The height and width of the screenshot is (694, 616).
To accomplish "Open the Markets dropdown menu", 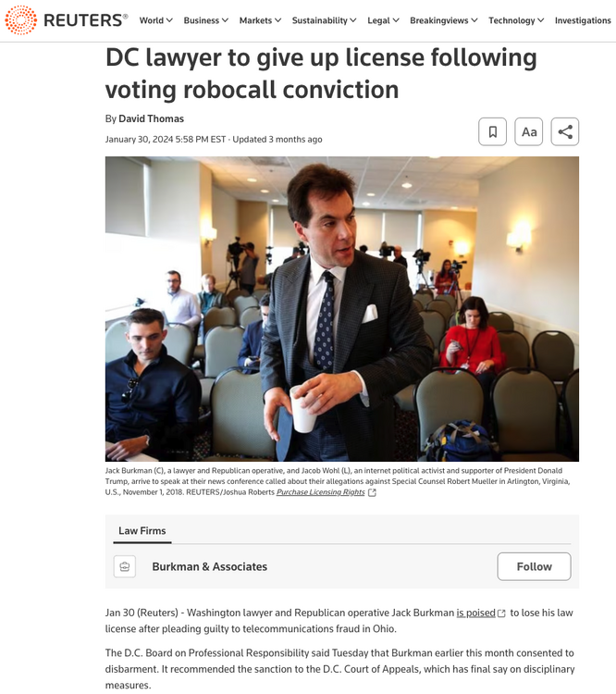I will pyautogui.click(x=260, y=20).
